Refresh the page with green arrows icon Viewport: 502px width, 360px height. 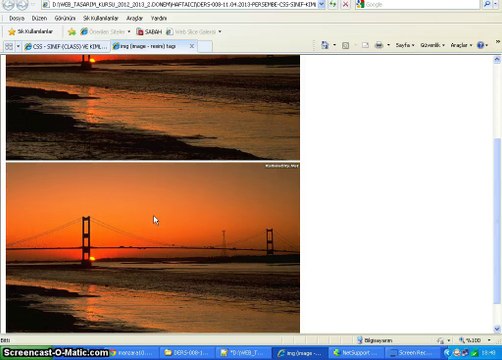coord(333,4)
